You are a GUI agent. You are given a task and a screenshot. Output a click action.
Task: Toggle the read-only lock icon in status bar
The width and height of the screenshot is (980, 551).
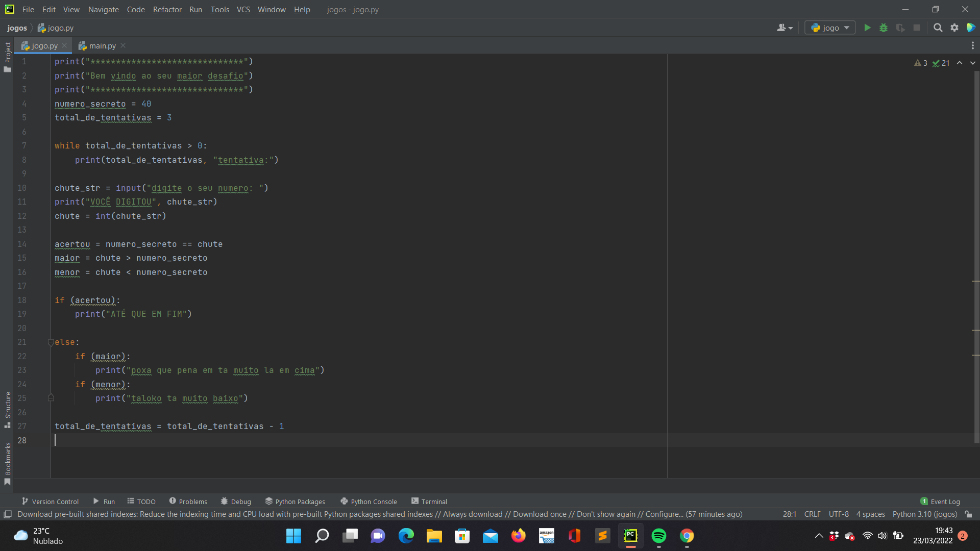pos(968,514)
